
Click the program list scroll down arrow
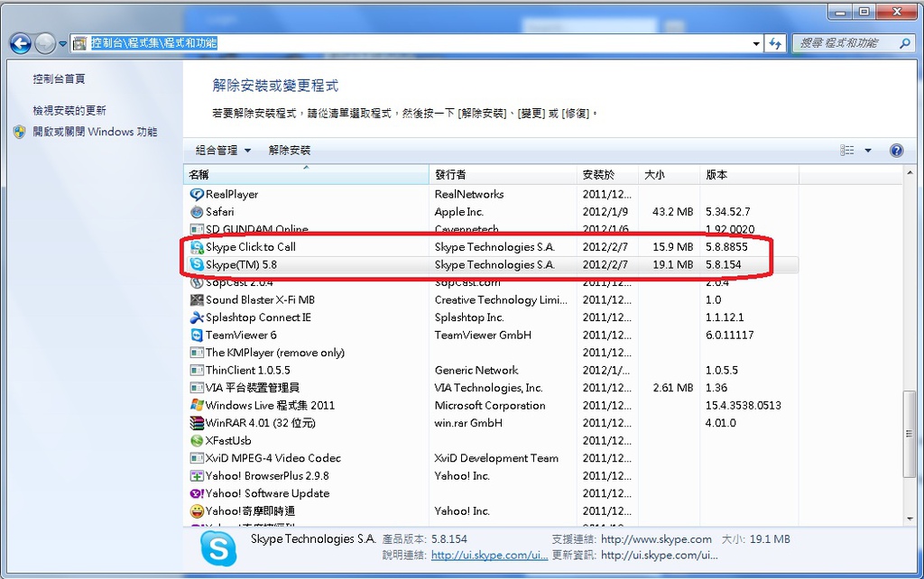point(910,519)
